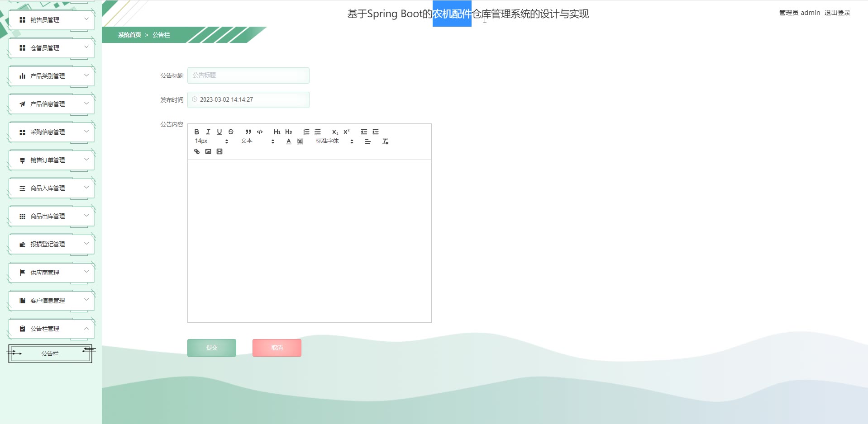This screenshot has width=868, height=424.
Task: Open the 文本 heading type dropdown
Action: click(258, 141)
